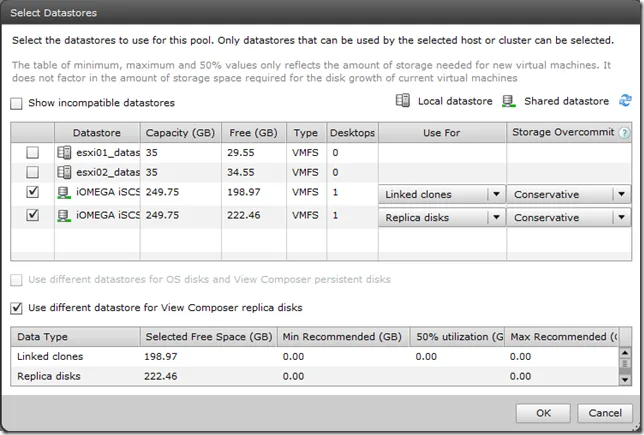This screenshot has height=435, width=644.
Task: Click the refresh datastores icon
Action: (625, 100)
